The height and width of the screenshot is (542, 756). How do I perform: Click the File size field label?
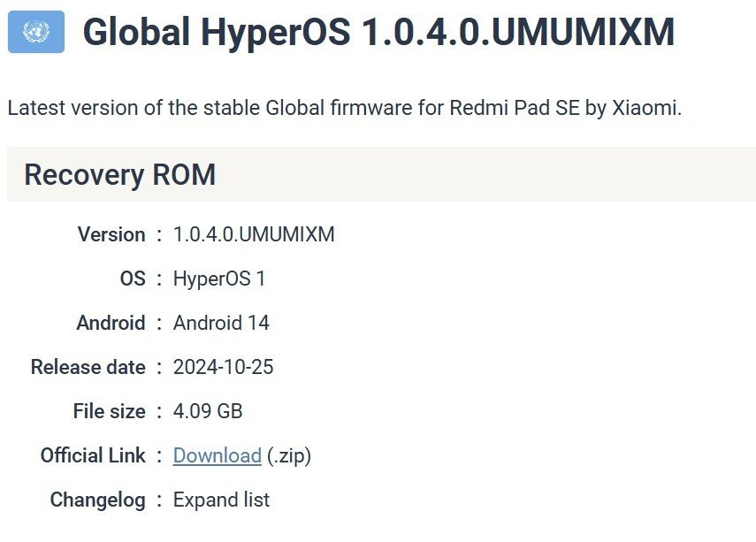pos(109,411)
